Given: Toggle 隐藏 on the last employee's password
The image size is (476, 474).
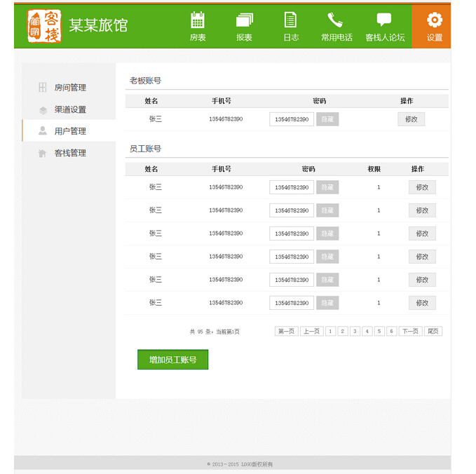Looking at the screenshot, I should pyautogui.click(x=327, y=303).
